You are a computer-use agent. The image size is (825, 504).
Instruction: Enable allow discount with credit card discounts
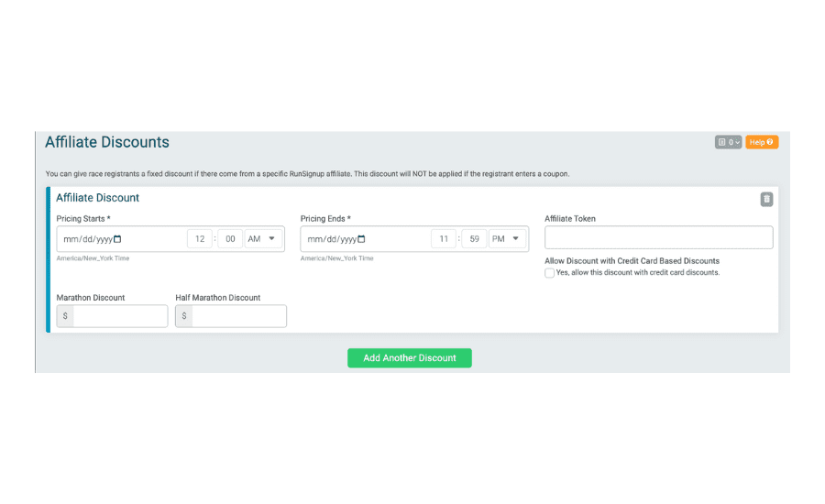[549, 273]
